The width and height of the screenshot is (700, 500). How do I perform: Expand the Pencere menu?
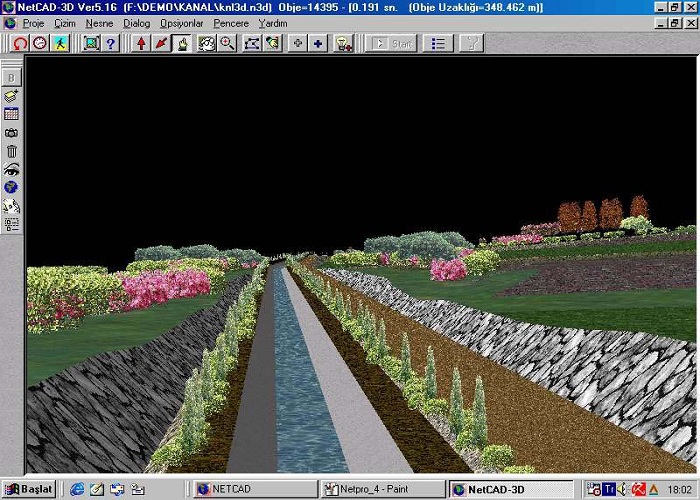point(231,22)
